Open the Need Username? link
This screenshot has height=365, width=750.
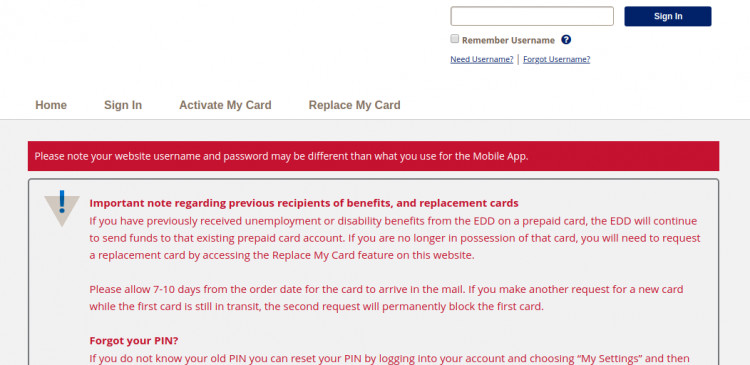(482, 59)
